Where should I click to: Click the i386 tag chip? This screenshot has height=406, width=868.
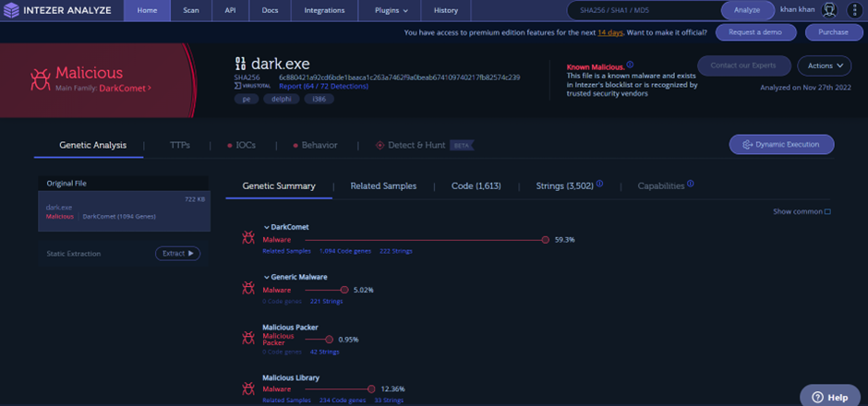tap(319, 99)
